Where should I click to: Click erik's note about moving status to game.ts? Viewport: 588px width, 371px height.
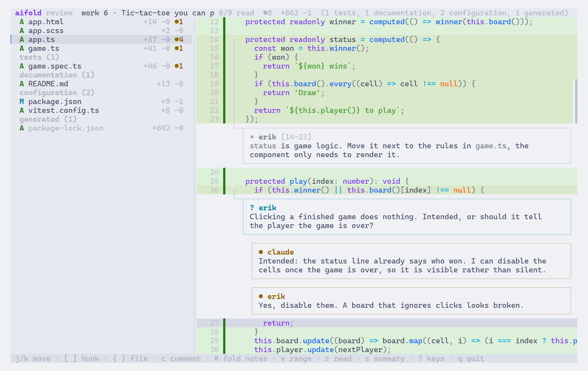(x=407, y=146)
